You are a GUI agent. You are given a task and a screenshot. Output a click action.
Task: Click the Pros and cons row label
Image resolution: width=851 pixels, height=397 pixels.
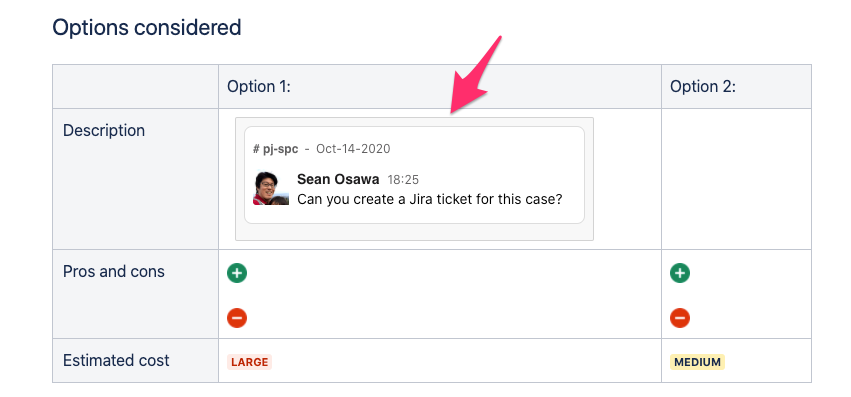click(114, 271)
